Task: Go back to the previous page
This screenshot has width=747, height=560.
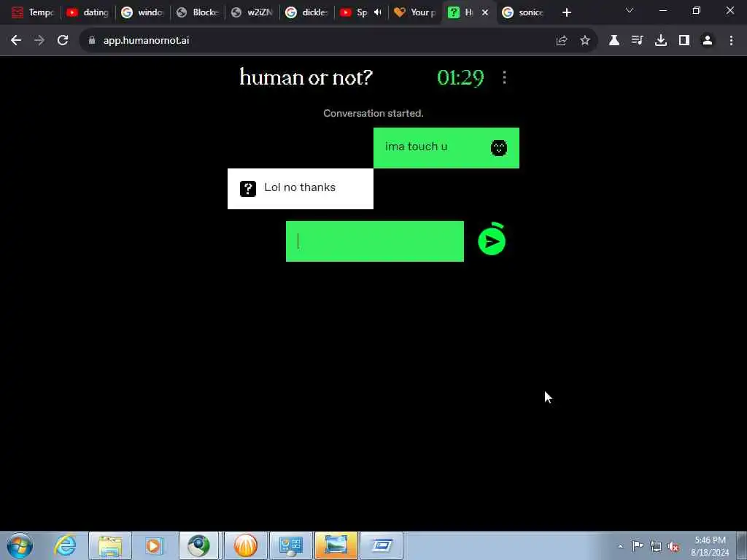Action: pos(16,41)
